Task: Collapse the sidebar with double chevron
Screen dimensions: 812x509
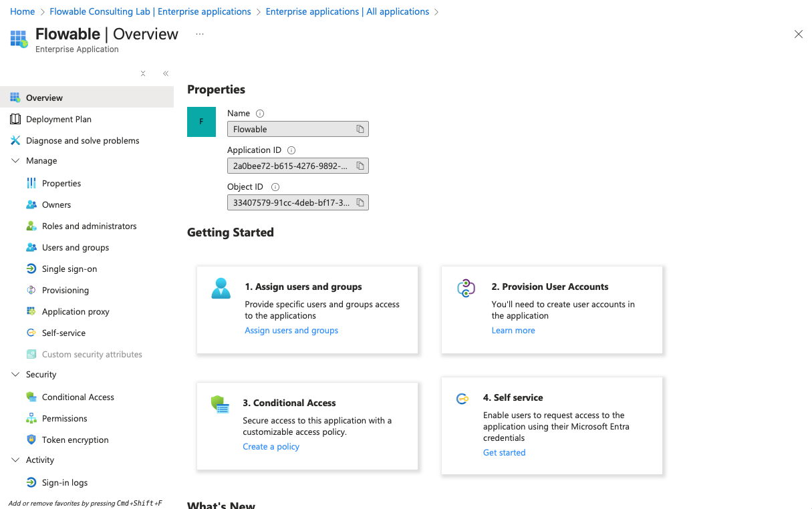Action: (x=166, y=73)
